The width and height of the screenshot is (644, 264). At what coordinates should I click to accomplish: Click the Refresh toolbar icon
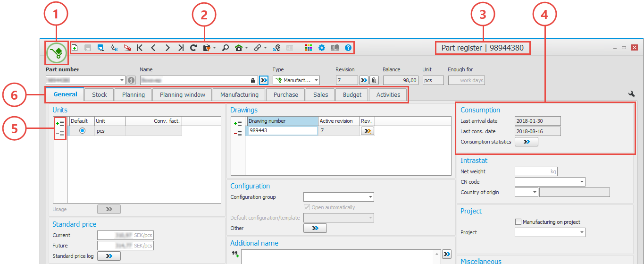pos(193,48)
